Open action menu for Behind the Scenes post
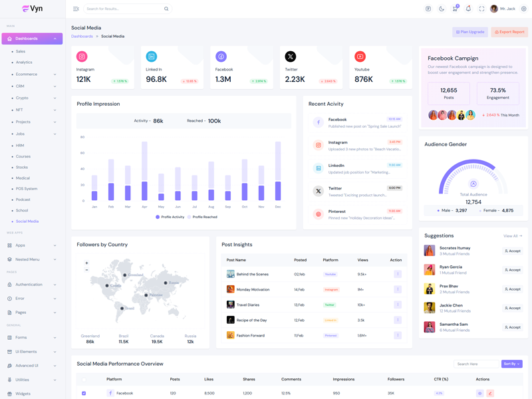 (398, 274)
